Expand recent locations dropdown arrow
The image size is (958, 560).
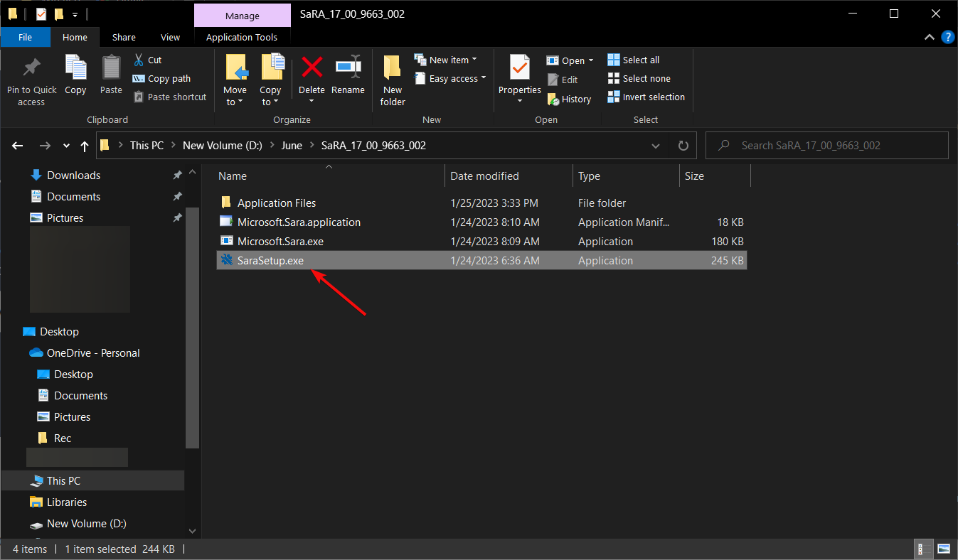click(x=66, y=146)
